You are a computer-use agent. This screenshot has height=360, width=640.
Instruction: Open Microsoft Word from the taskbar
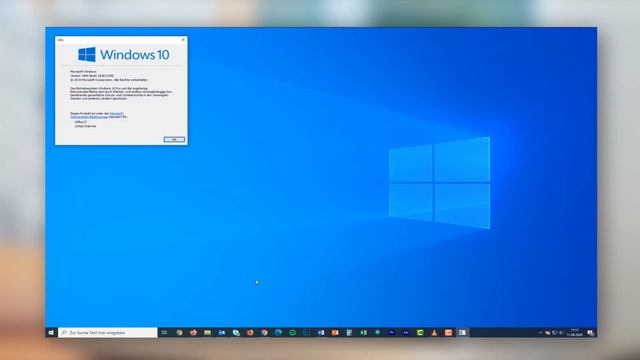tap(321, 333)
